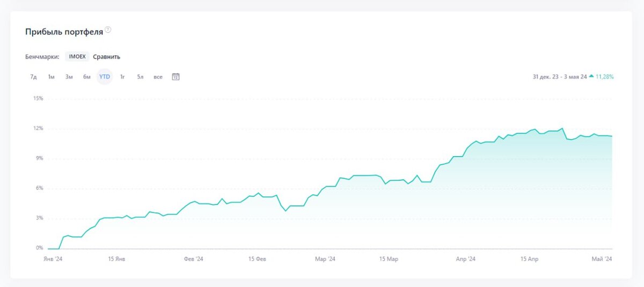Click the Прибыль портфеля heading
This screenshot has height=287, width=644.
pos(64,32)
